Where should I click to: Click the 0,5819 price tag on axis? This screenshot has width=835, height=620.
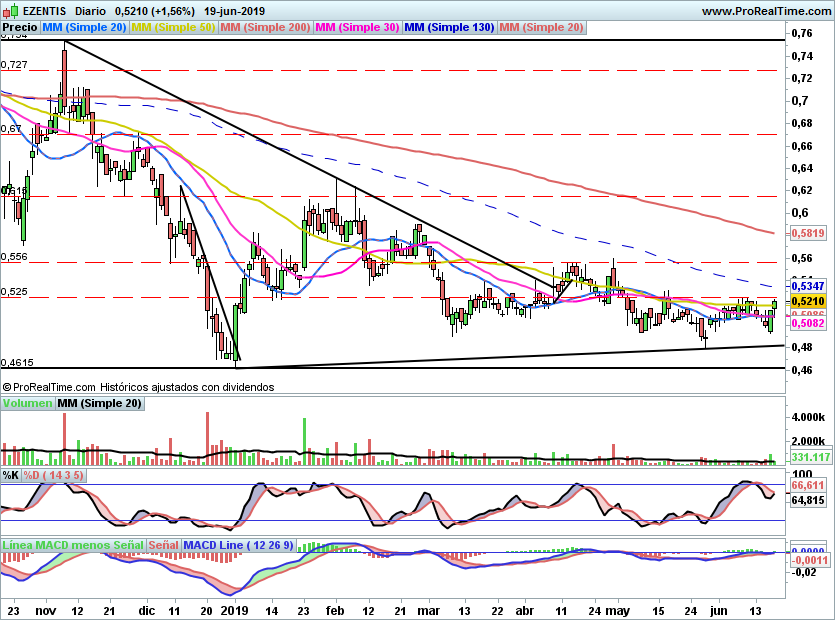[x=807, y=233]
